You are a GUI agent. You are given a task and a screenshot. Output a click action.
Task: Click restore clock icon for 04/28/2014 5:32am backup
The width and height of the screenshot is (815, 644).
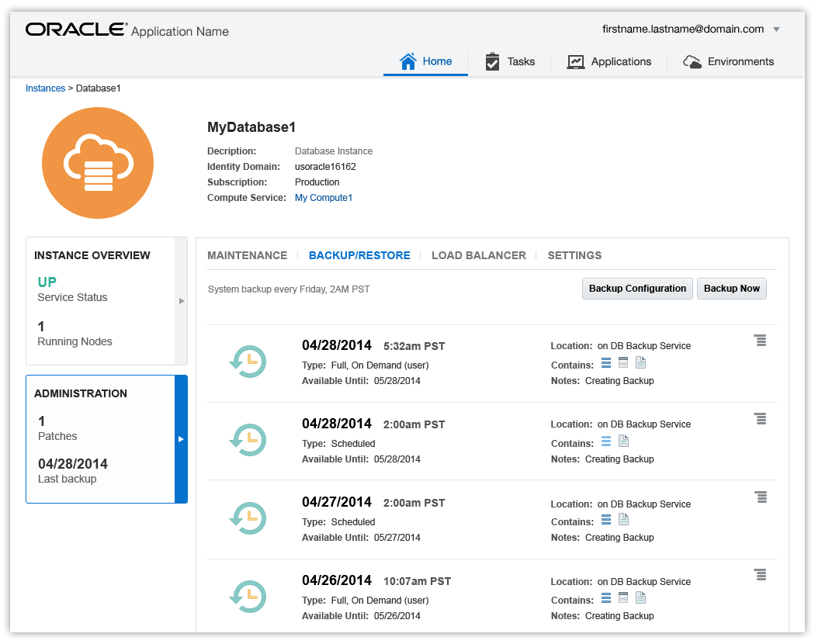tap(248, 362)
